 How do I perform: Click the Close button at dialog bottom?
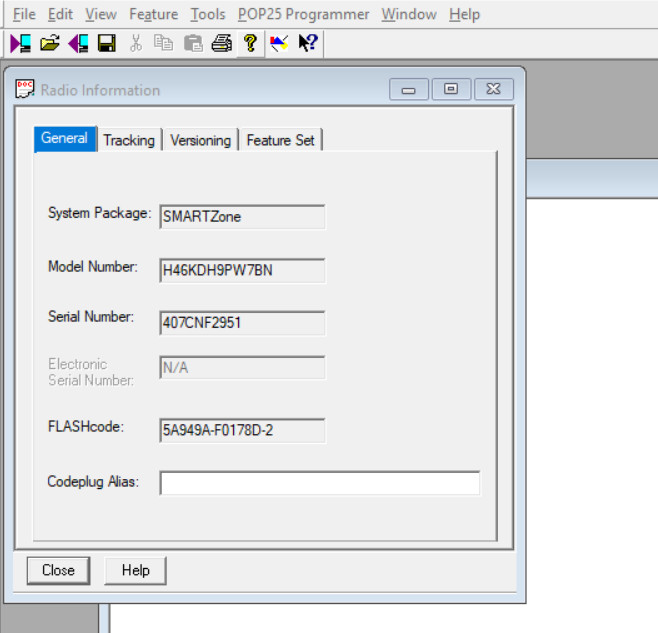click(x=58, y=570)
